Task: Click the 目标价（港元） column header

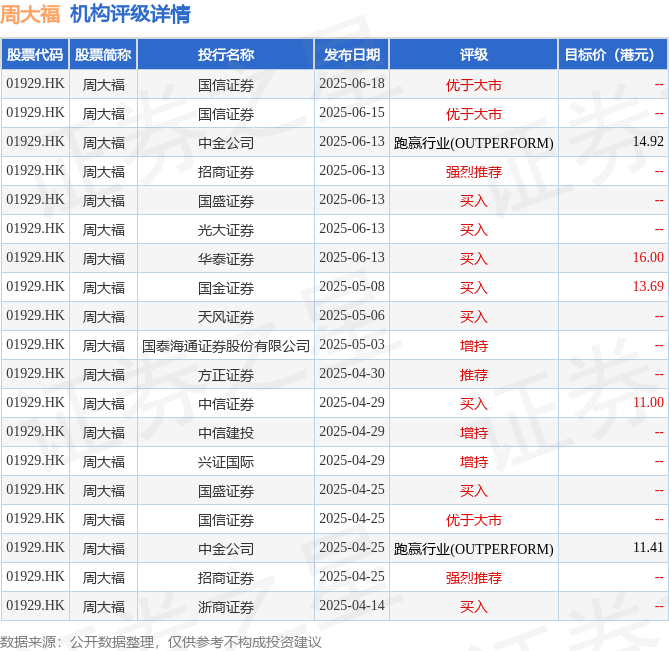Action: pyautogui.click(x=613, y=55)
